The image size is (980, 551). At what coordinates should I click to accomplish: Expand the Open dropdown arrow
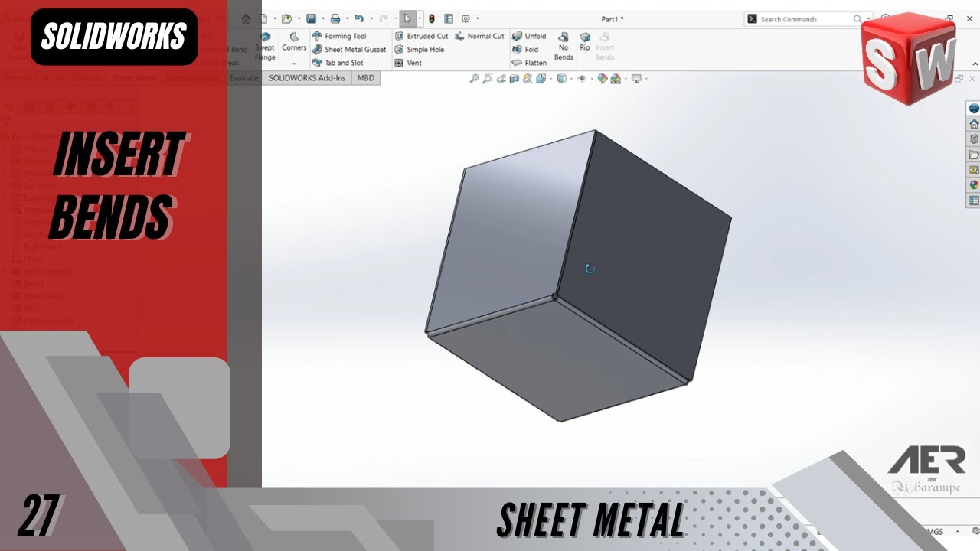(x=298, y=18)
